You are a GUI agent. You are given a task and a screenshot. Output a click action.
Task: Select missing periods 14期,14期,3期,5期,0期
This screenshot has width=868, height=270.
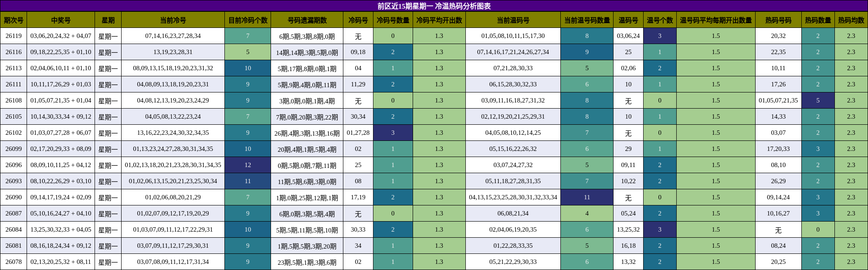[307, 52]
